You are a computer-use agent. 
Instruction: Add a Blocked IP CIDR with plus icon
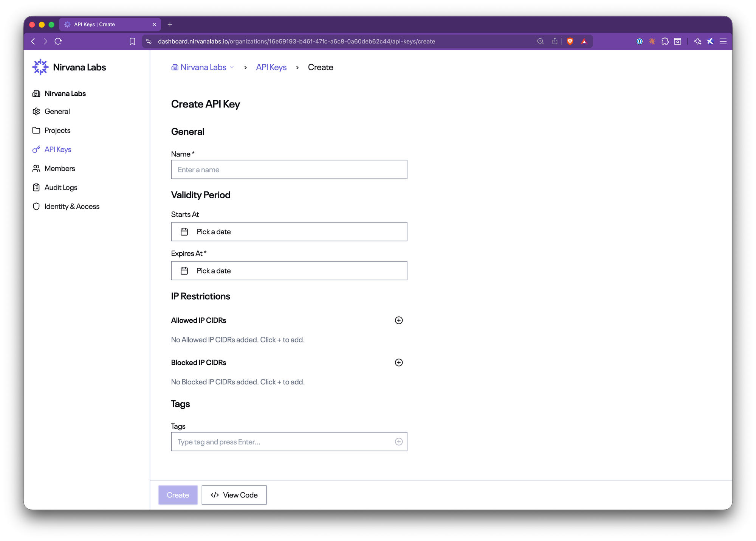398,362
